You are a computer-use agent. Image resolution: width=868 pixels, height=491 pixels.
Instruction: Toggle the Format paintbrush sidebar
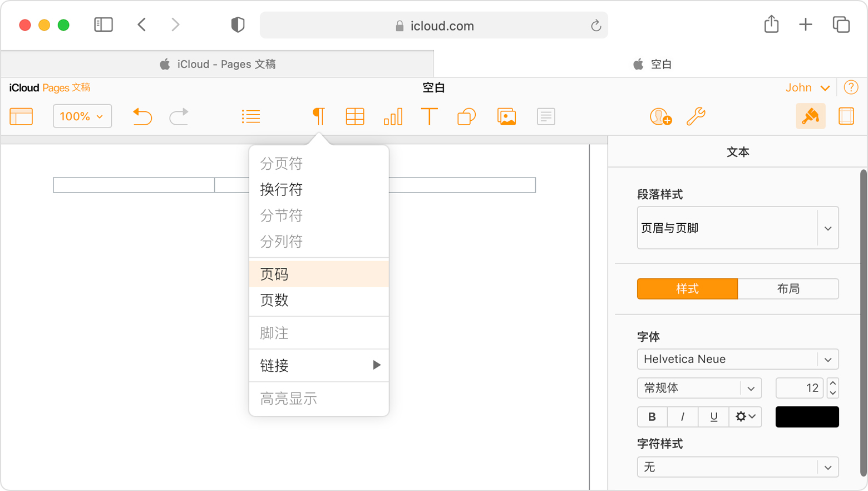tap(811, 116)
